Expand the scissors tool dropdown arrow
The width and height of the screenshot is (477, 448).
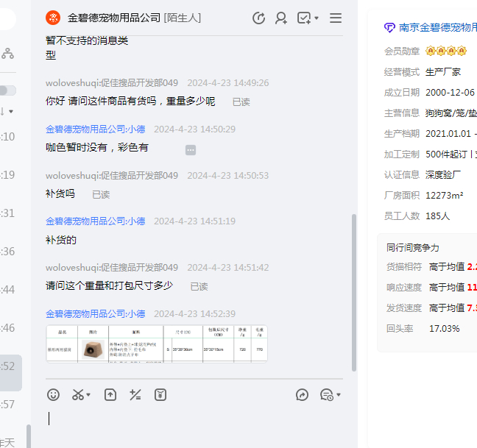coord(89,396)
